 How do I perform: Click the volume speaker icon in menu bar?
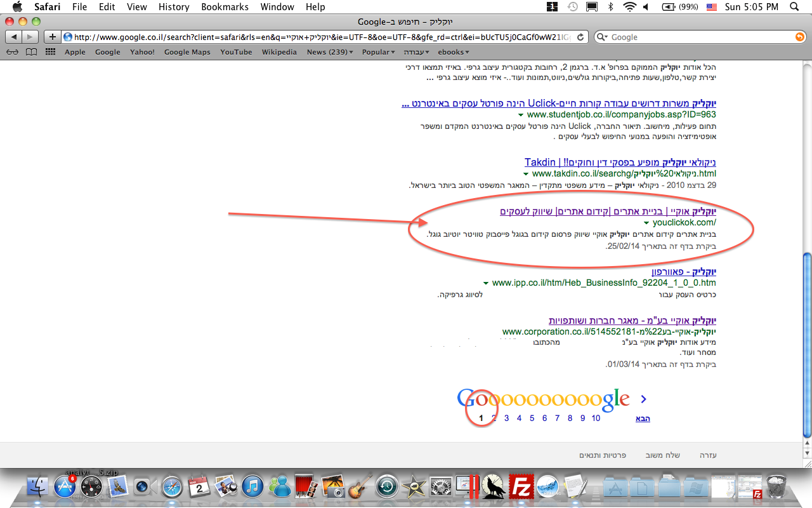[x=646, y=7]
